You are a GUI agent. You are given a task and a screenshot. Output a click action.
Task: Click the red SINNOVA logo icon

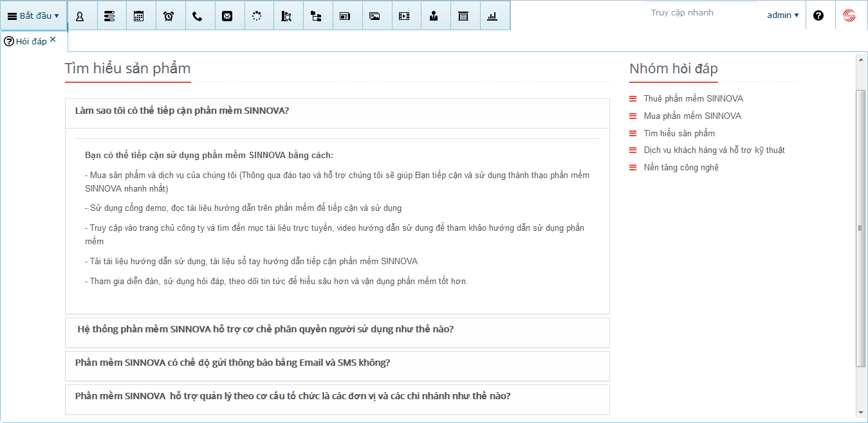pyautogui.click(x=849, y=15)
